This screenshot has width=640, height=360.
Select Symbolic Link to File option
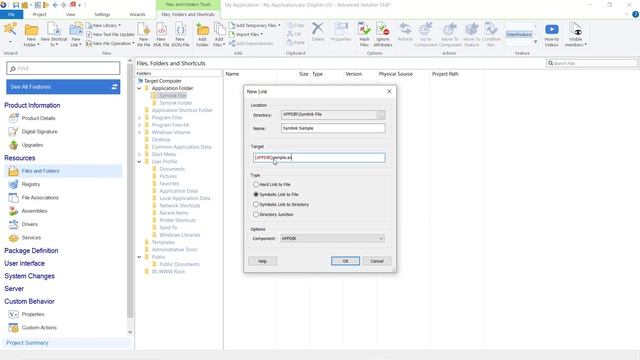point(256,195)
